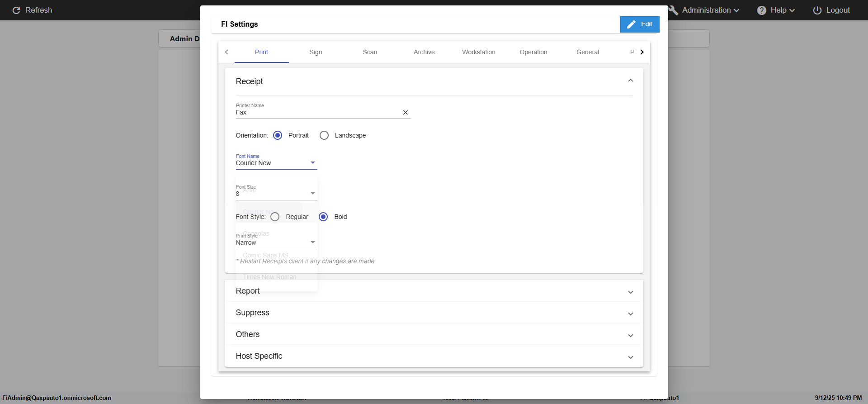Open the Font Size dropdown
Screen dimensions: 868x404
point(312,194)
